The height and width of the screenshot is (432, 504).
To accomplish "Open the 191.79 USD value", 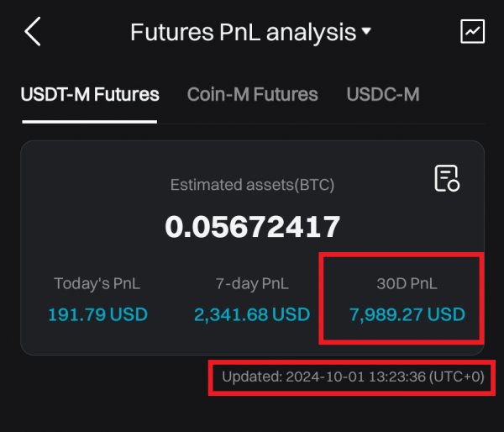I will tap(97, 315).
